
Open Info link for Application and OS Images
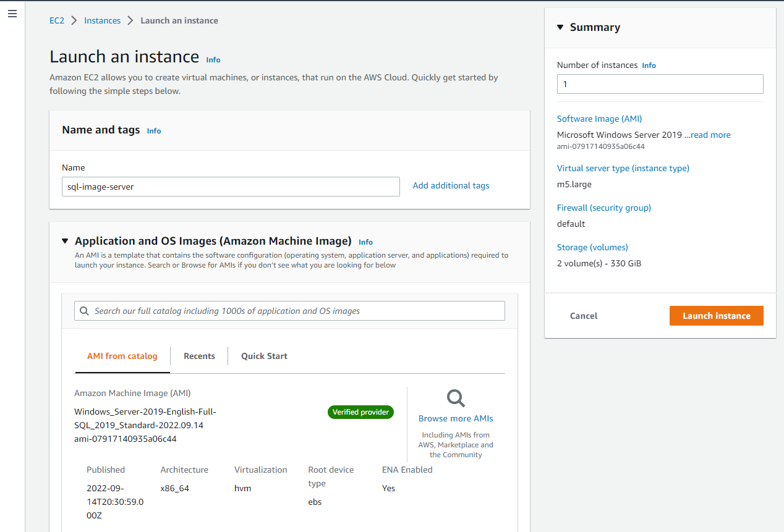pos(365,242)
